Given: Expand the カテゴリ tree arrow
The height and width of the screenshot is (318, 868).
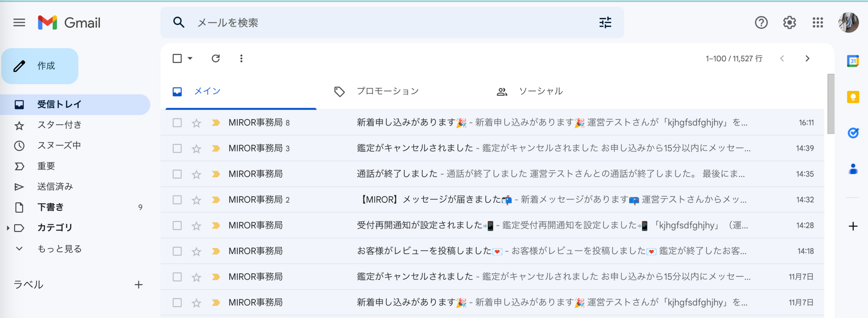Looking at the screenshot, I should [8, 228].
